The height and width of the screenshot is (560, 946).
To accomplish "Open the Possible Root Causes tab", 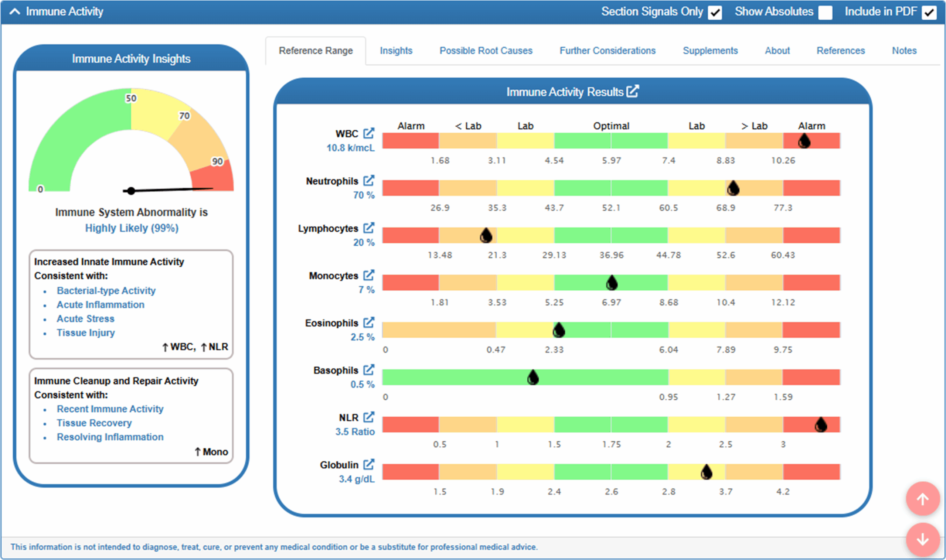I will pyautogui.click(x=486, y=51).
